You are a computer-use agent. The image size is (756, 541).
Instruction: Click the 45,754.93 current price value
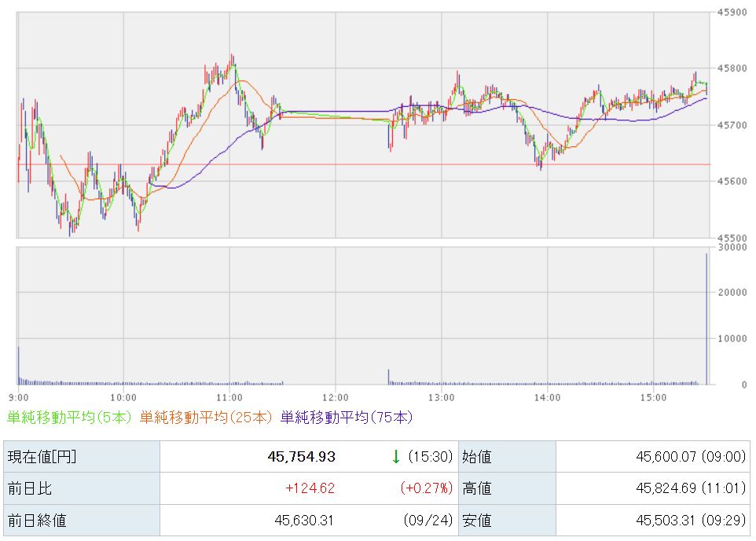[301, 457]
